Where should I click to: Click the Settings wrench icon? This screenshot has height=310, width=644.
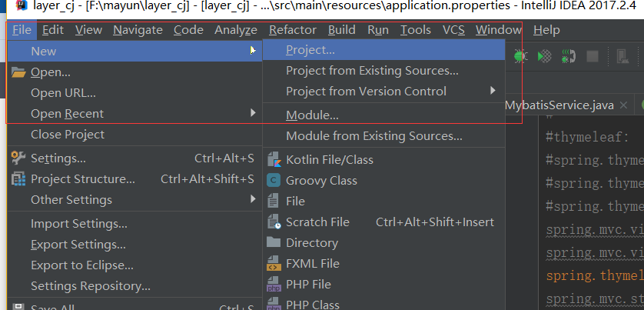click(18, 158)
